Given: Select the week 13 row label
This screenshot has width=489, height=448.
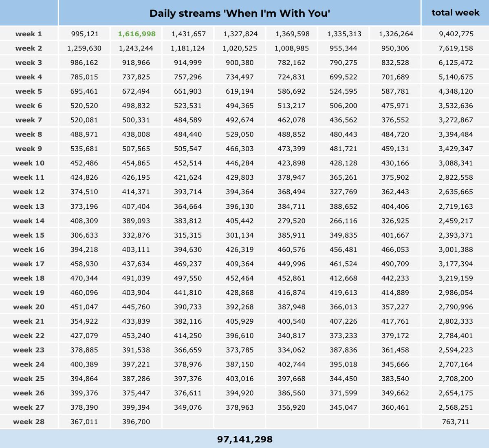Looking at the screenshot, I should [29, 206].
